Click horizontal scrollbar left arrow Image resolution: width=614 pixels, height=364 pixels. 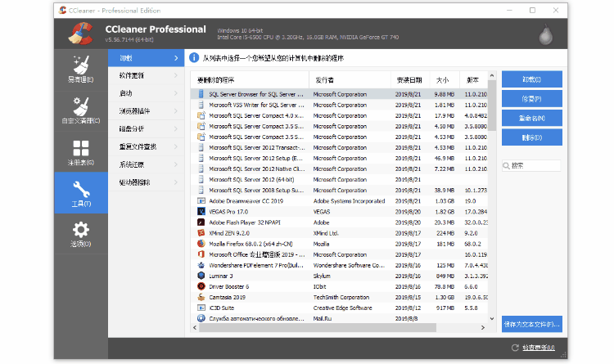tap(195, 327)
